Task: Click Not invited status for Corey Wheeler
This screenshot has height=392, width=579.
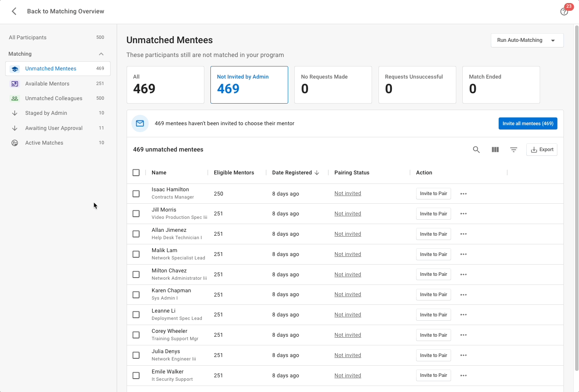Action: click(x=348, y=335)
